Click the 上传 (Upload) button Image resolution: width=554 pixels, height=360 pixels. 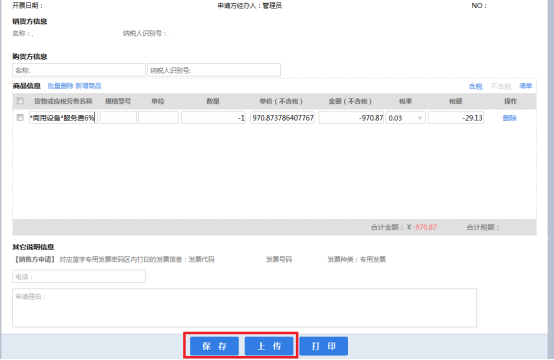pos(269,346)
